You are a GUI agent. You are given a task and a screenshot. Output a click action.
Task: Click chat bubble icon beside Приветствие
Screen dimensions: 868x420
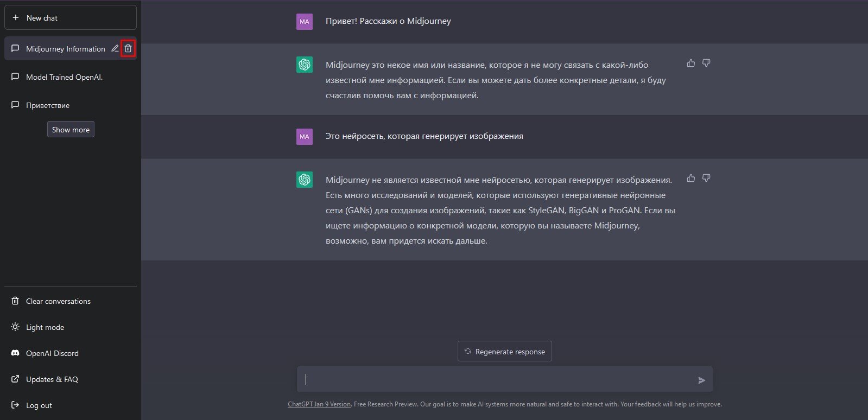pyautogui.click(x=15, y=105)
